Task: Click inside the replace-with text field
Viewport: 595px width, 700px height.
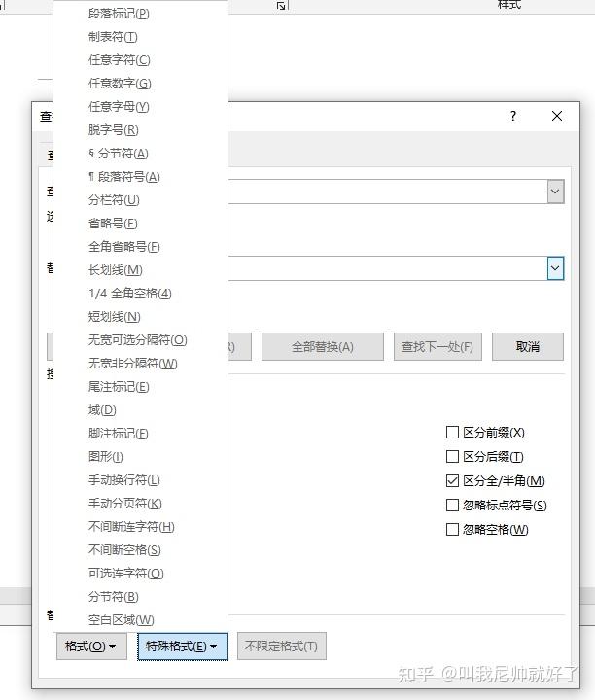Action: click(388, 268)
